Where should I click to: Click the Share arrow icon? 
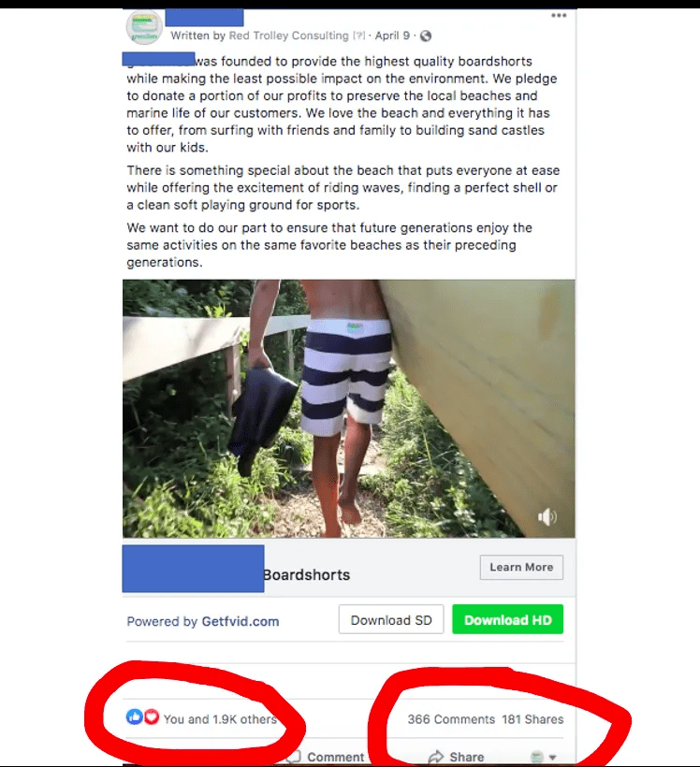(435, 757)
